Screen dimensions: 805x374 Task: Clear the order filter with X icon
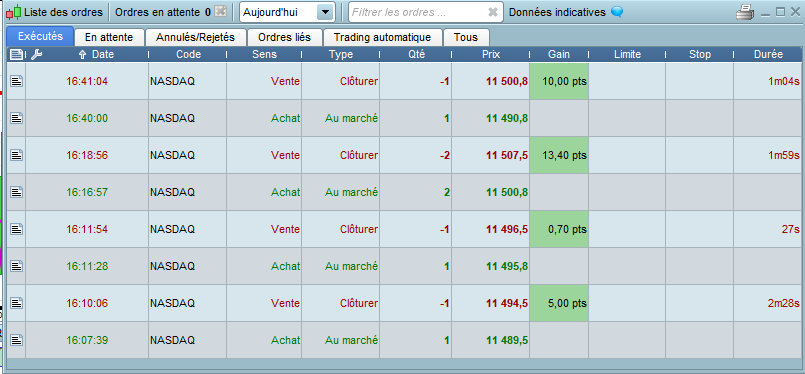click(492, 12)
